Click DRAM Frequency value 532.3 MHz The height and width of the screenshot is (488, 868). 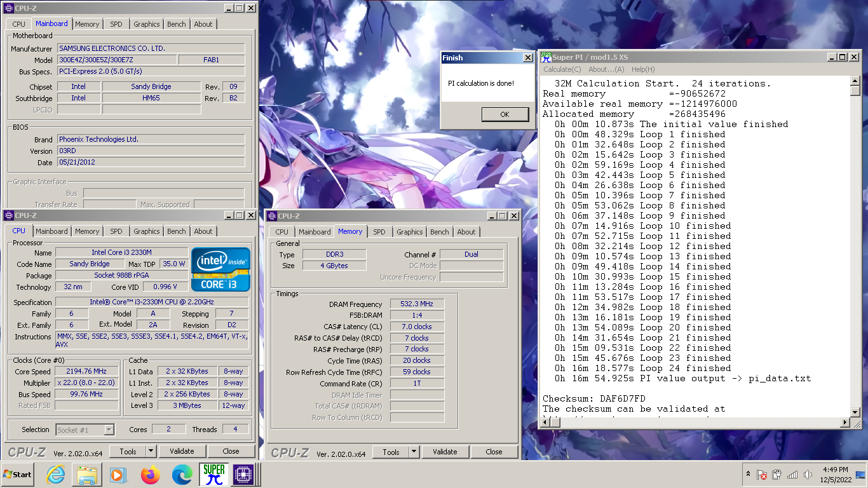tap(417, 304)
